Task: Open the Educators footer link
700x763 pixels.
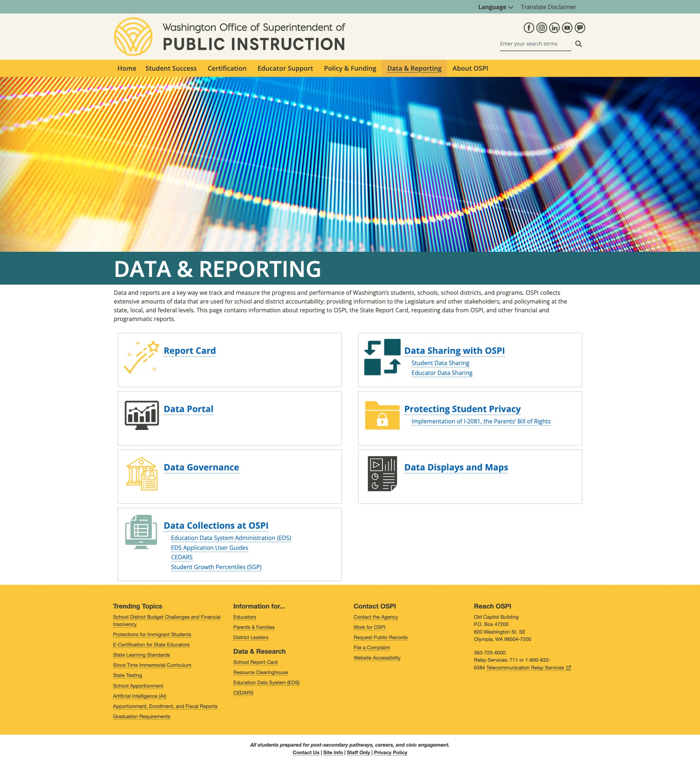Action: (245, 617)
